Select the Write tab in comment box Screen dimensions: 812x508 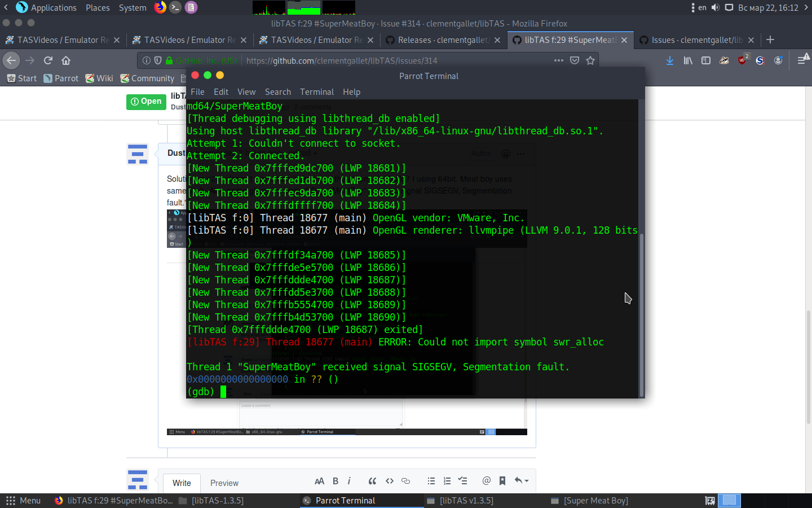click(182, 483)
